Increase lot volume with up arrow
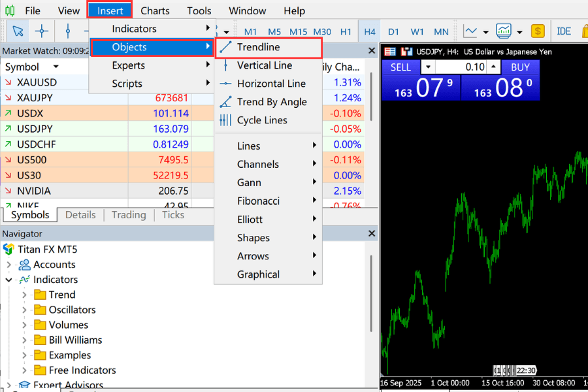Image resolution: width=588 pixels, height=392 pixels. pos(493,67)
